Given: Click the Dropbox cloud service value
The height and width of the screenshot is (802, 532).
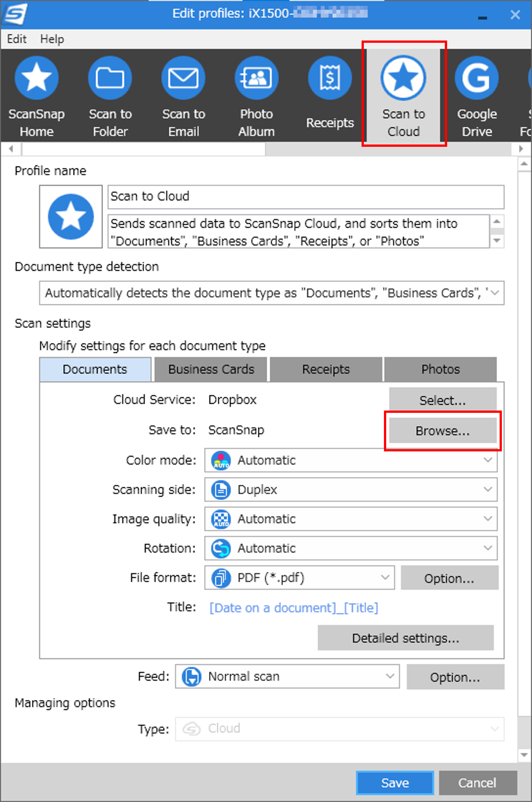Looking at the screenshot, I should click(232, 400).
